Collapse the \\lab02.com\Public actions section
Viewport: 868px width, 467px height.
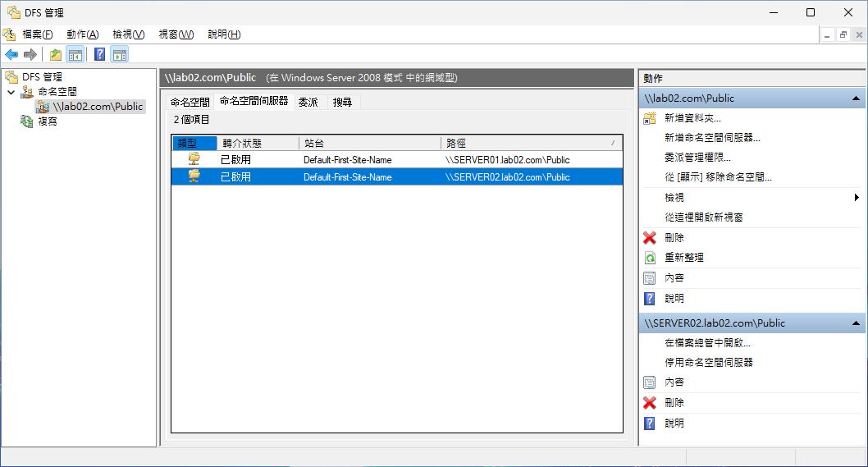(x=856, y=98)
